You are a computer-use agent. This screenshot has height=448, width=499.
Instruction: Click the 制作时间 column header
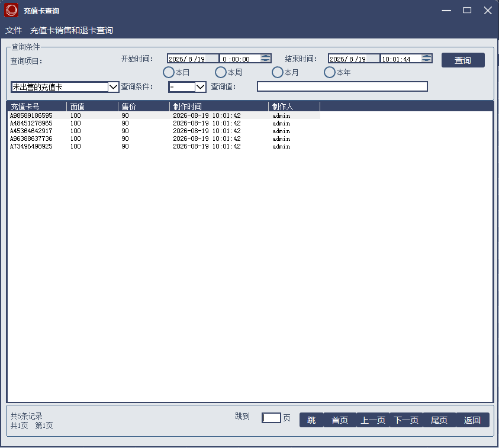pyautogui.click(x=219, y=107)
